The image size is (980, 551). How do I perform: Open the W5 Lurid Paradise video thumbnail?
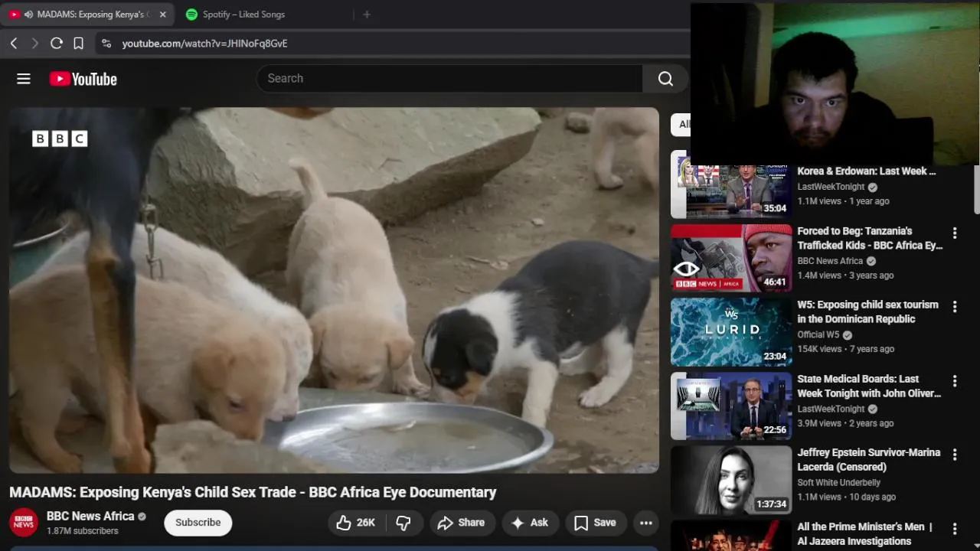[x=731, y=332]
